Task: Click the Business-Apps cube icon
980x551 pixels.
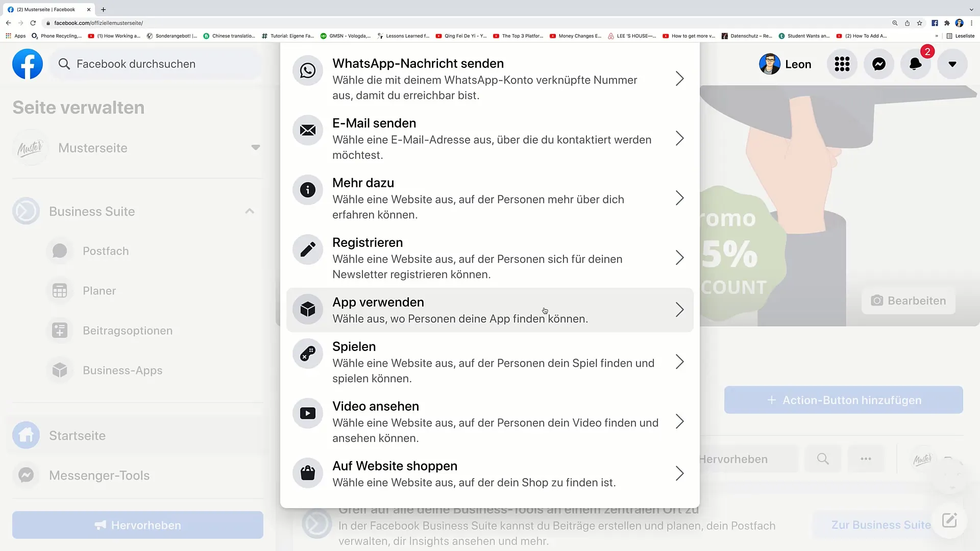Action: (60, 370)
